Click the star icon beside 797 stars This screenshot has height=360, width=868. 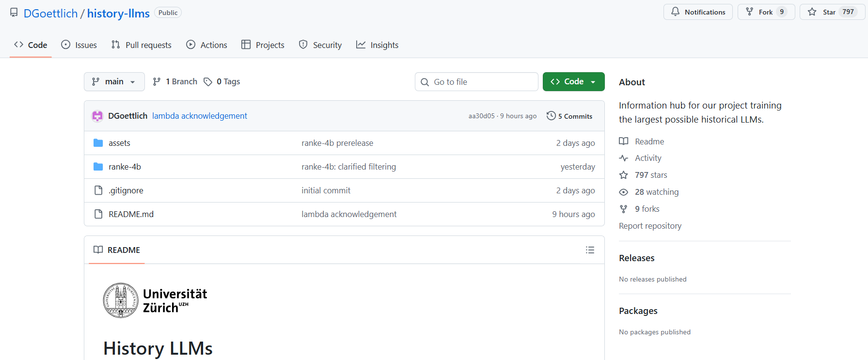(x=624, y=175)
